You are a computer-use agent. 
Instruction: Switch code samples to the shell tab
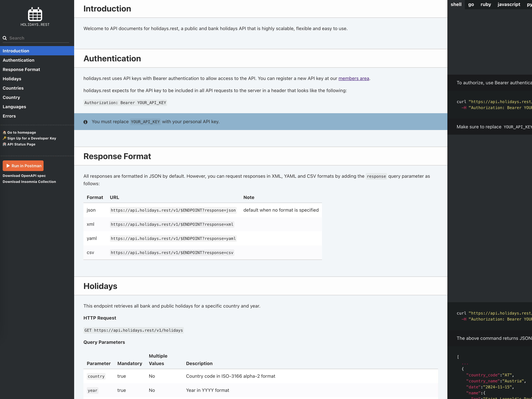click(x=456, y=4)
